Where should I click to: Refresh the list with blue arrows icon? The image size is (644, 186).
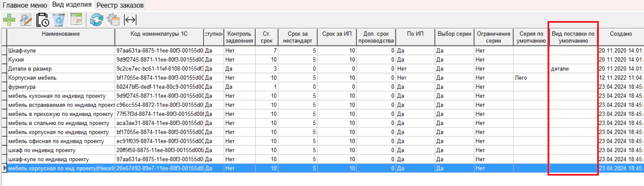point(96,20)
